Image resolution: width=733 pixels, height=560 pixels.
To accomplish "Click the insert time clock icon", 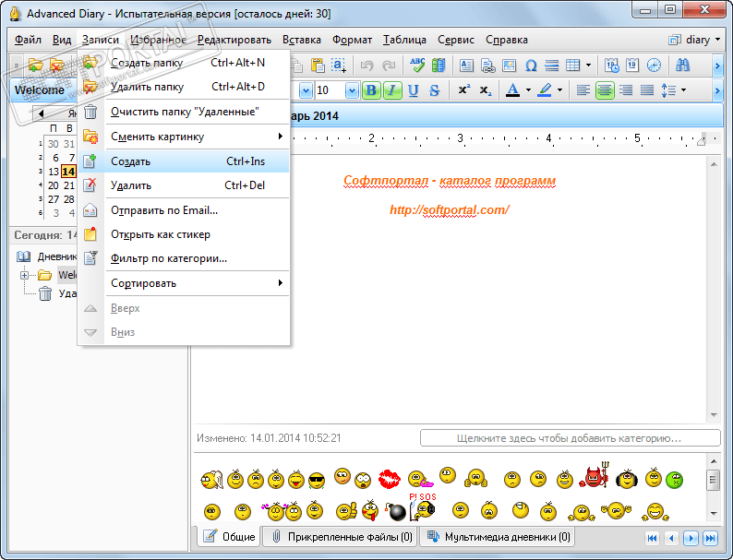I will coord(654,66).
